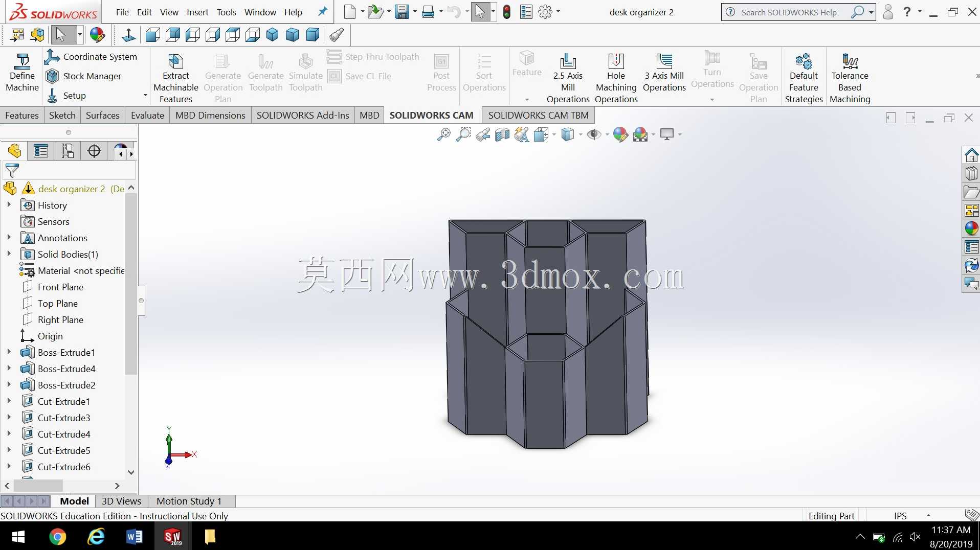Expand the Boss-Extrude1 feature
Screen dimensions: 980x550
(x=9, y=352)
